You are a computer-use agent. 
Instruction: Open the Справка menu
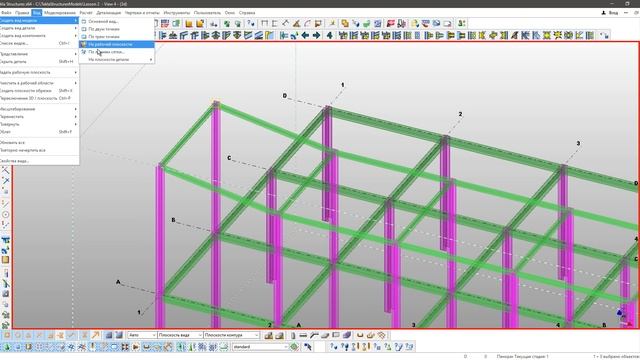coord(247,13)
